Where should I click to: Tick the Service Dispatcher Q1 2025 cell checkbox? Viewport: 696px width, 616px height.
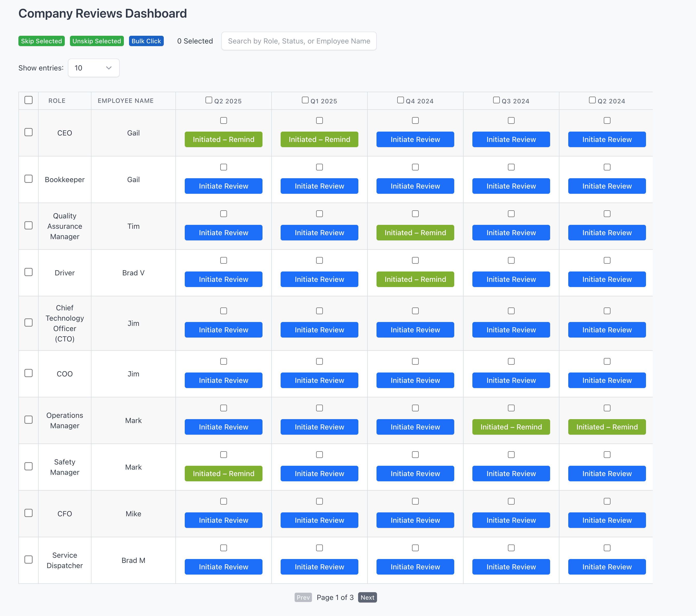(x=319, y=548)
